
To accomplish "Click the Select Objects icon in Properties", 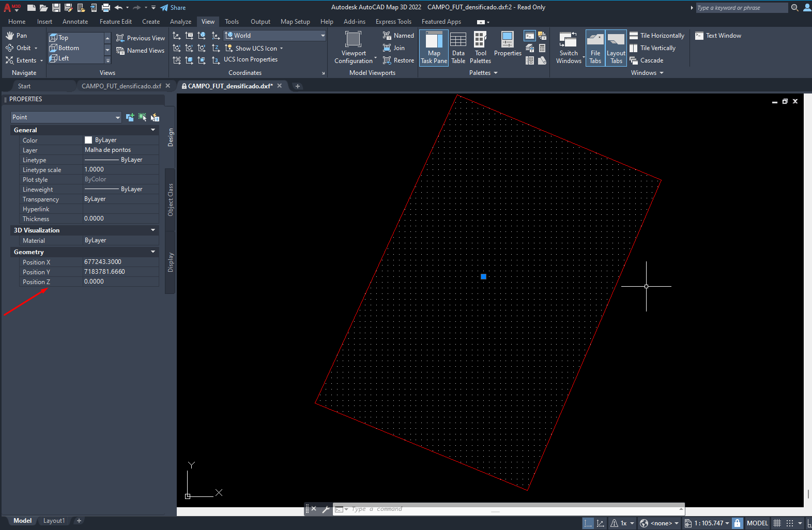I will coord(142,117).
